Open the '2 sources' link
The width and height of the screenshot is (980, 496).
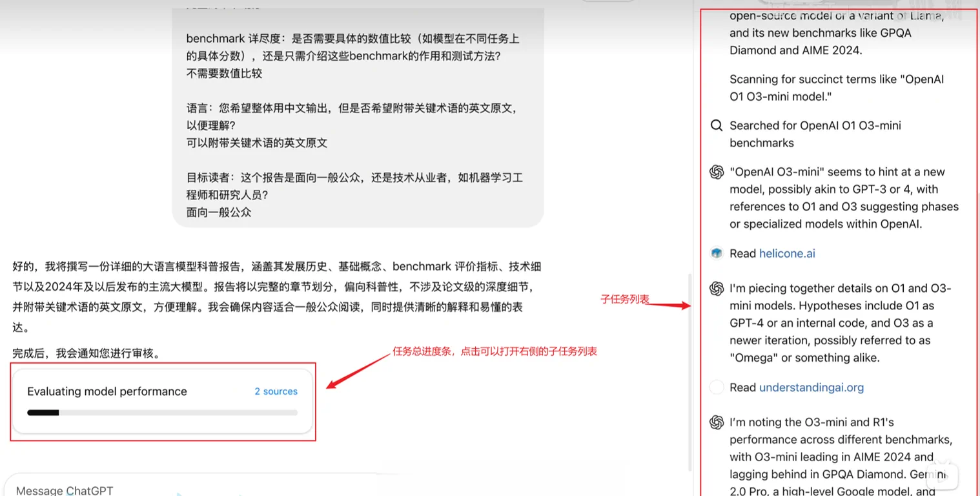click(x=276, y=391)
